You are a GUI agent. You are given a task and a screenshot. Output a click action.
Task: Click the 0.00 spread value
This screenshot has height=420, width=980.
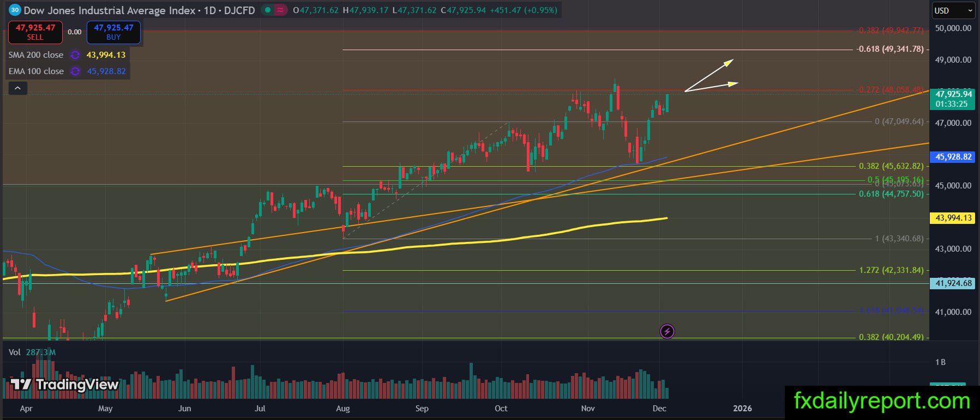tap(75, 32)
